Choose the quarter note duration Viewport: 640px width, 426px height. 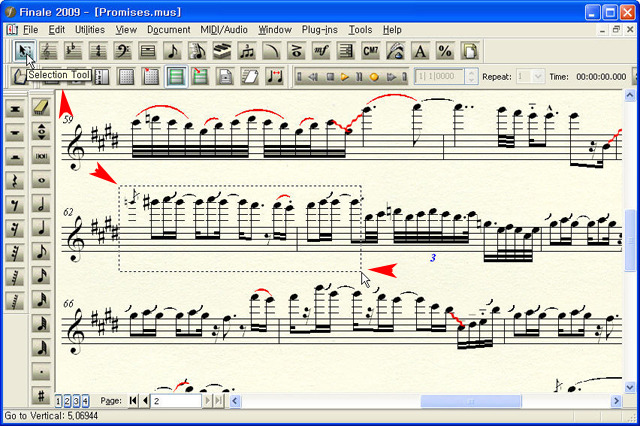[41, 228]
